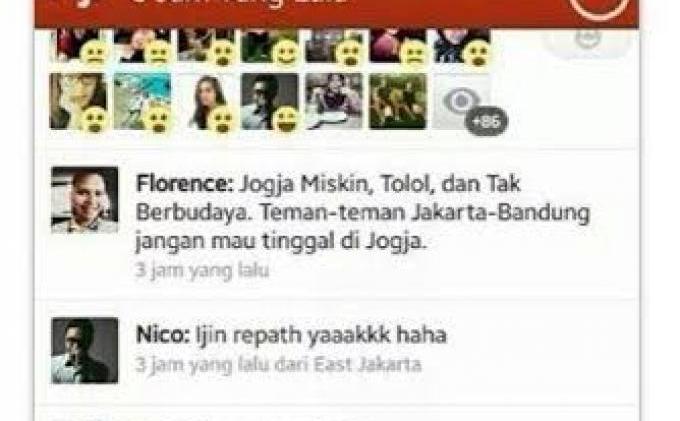The width and height of the screenshot is (680, 421).
Task: Tap the leftmost top-row avatar with frowning emoji
Action: pyautogui.click(x=78, y=46)
